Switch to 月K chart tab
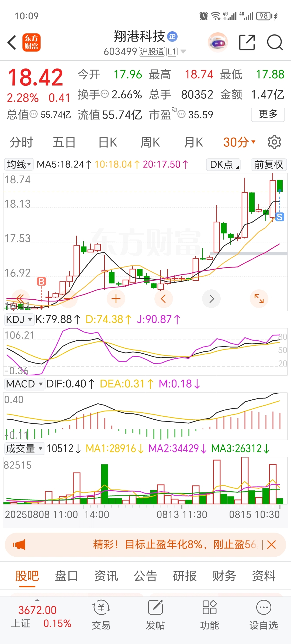 pyautogui.click(x=193, y=142)
